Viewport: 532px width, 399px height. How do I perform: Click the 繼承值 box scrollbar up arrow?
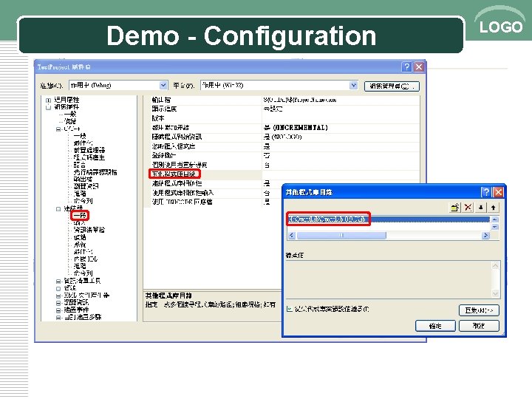495,265
